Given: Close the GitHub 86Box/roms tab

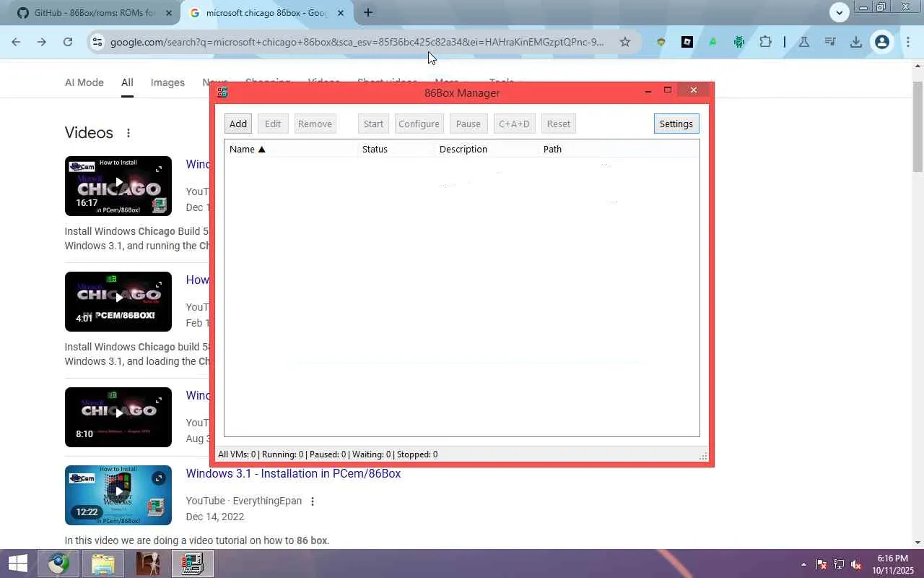Looking at the screenshot, I should [x=169, y=13].
